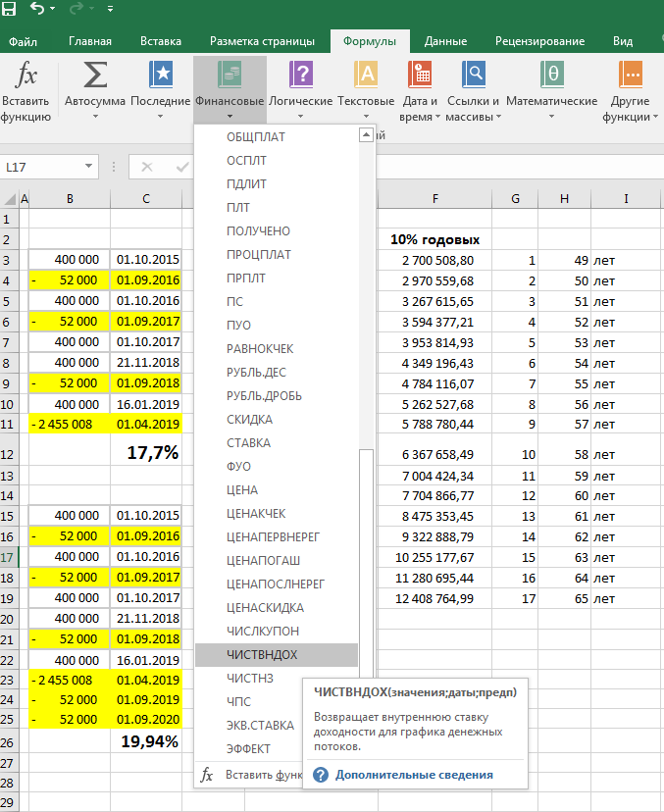Click the Undo arrow icon

click(x=37, y=8)
